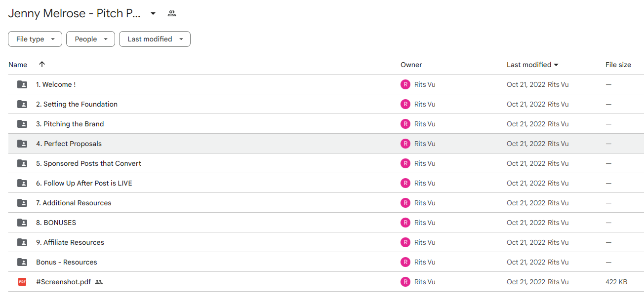Click the shared indicator icon next to #Screenshot.pdf

click(x=99, y=282)
